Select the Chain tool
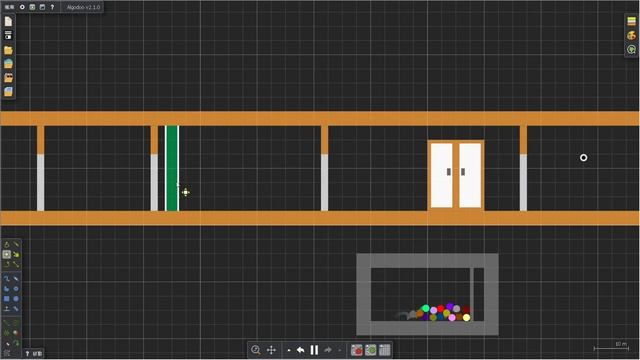 coord(16,309)
